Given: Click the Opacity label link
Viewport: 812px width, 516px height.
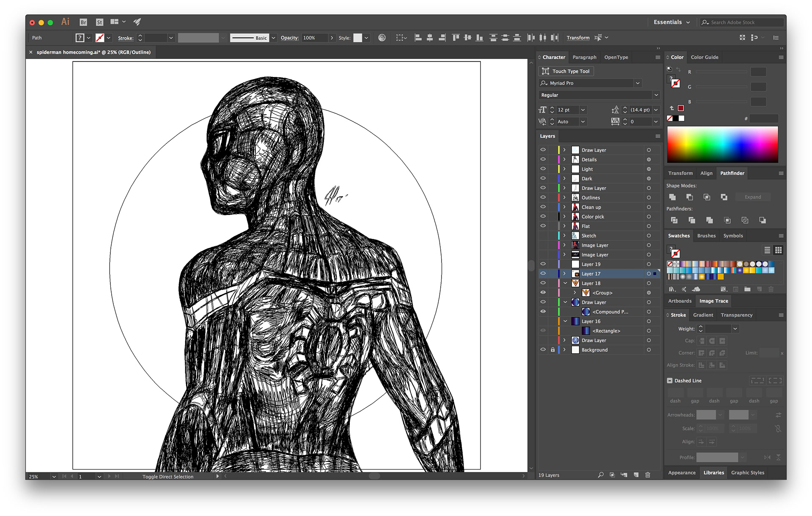Looking at the screenshot, I should click(x=289, y=38).
